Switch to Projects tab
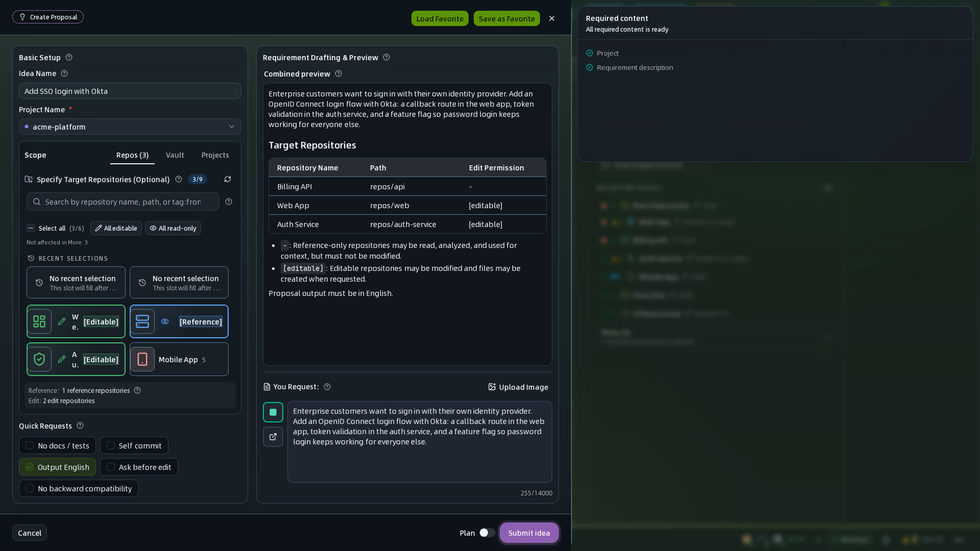This screenshot has width=980, height=551. click(215, 155)
